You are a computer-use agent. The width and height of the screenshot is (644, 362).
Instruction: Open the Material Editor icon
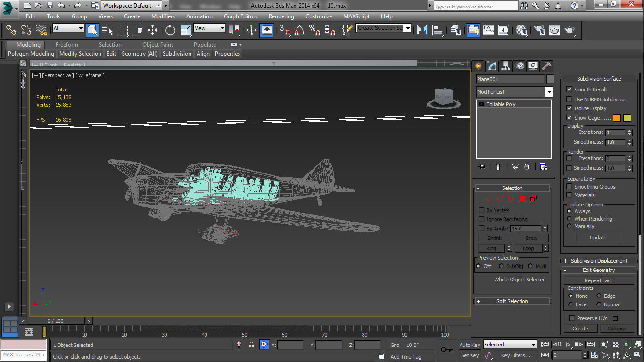pos(521,30)
